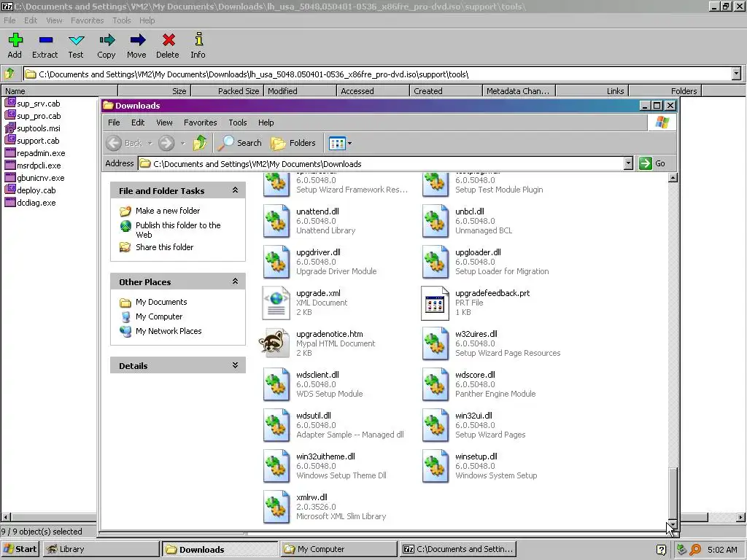Click the Go button beside address bar
Image resolution: width=747 pixels, height=560 pixels.
(x=653, y=163)
